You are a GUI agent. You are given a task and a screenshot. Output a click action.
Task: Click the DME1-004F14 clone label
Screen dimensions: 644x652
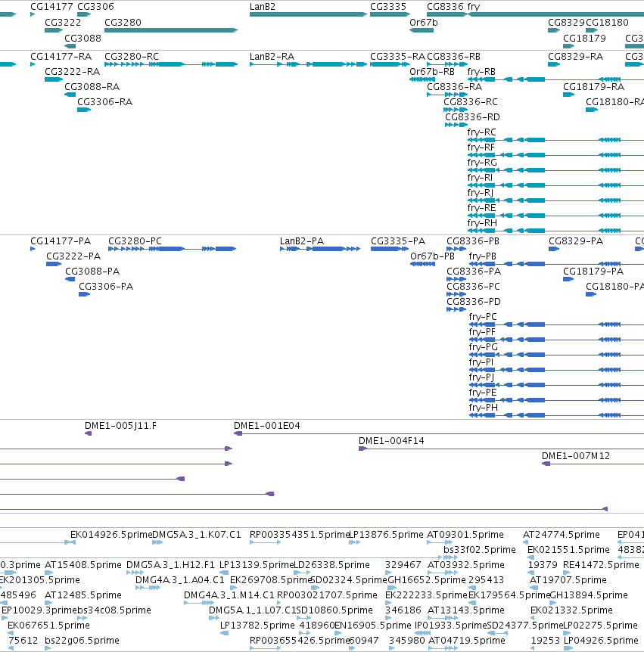click(x=391, y=441)
